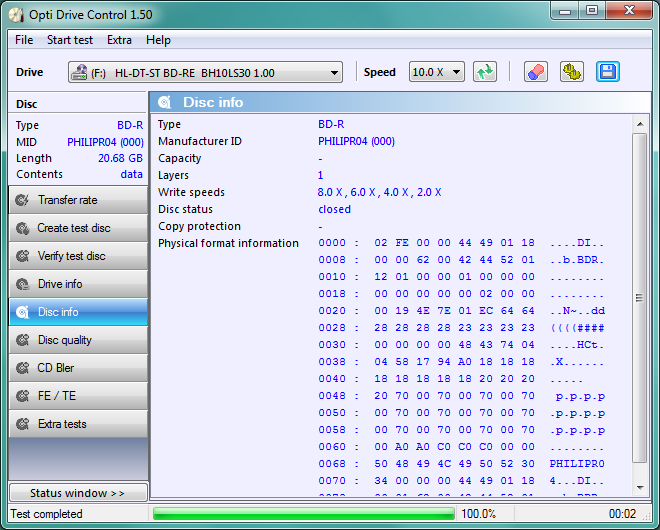Click the Disc status value closed
This screenshot has height=530, width=660.
[x=335, y=209]
